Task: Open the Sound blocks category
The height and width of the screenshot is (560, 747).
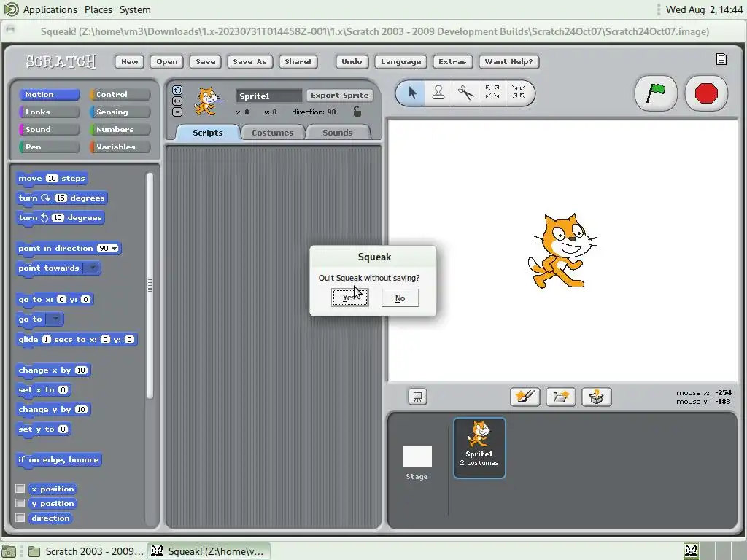Action: click(49, 130)
